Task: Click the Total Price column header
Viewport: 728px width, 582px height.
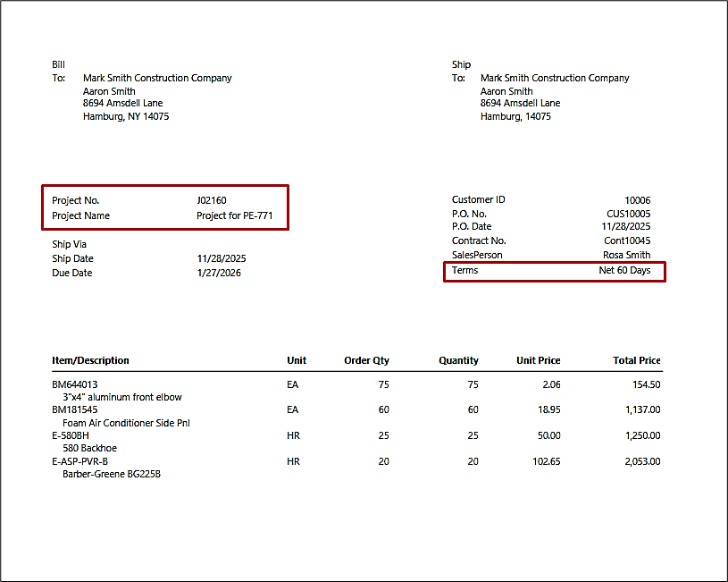Action: (636, 360)
